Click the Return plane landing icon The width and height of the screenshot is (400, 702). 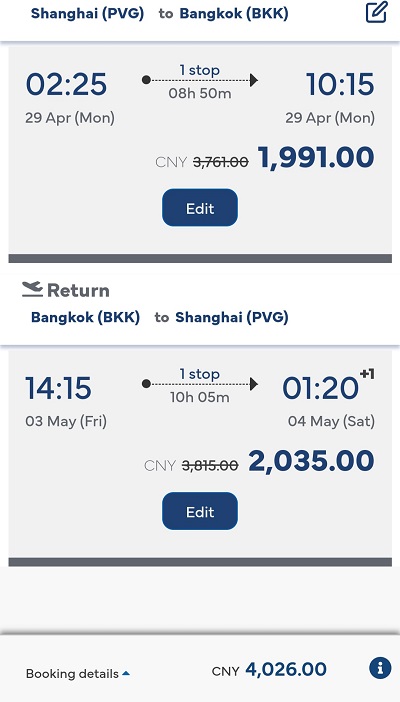point(32,289)
